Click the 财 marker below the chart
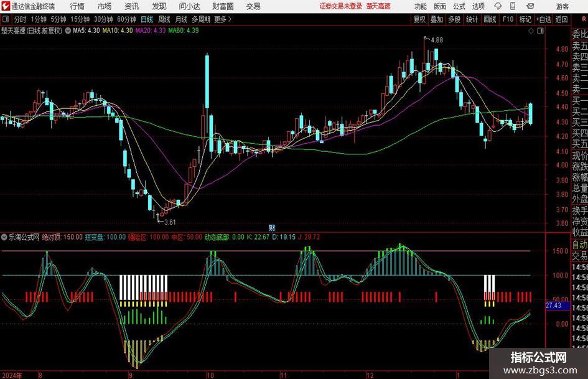Viewport: 588px width, 379px height. click(x=272, y=227)
